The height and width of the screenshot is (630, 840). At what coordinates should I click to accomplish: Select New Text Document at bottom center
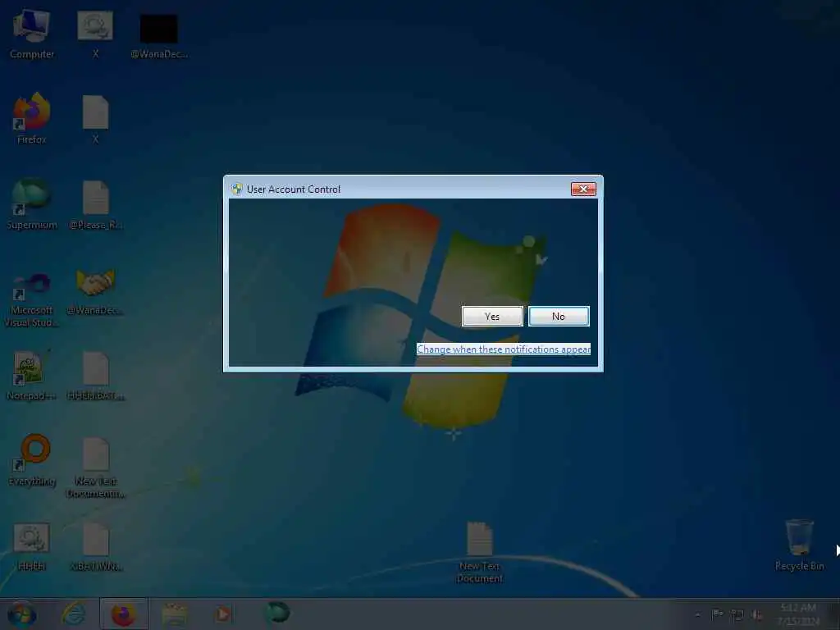click(x=479, y=552)
